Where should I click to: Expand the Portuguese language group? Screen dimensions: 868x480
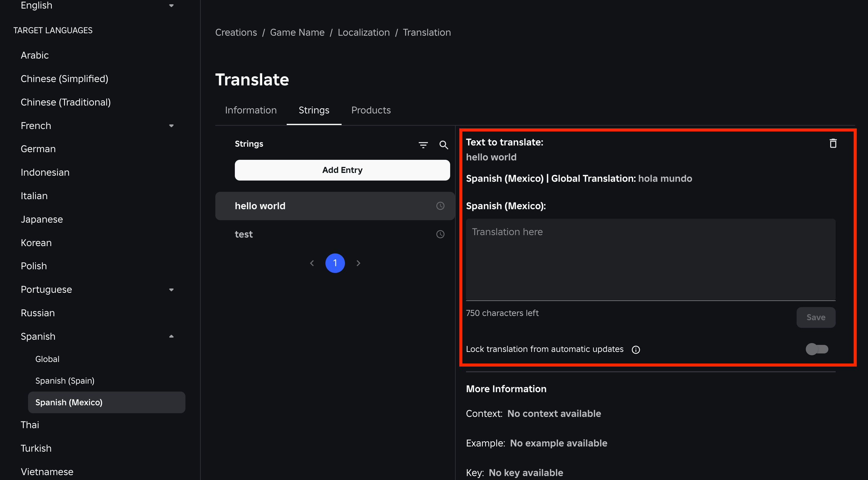pos(171,290)
